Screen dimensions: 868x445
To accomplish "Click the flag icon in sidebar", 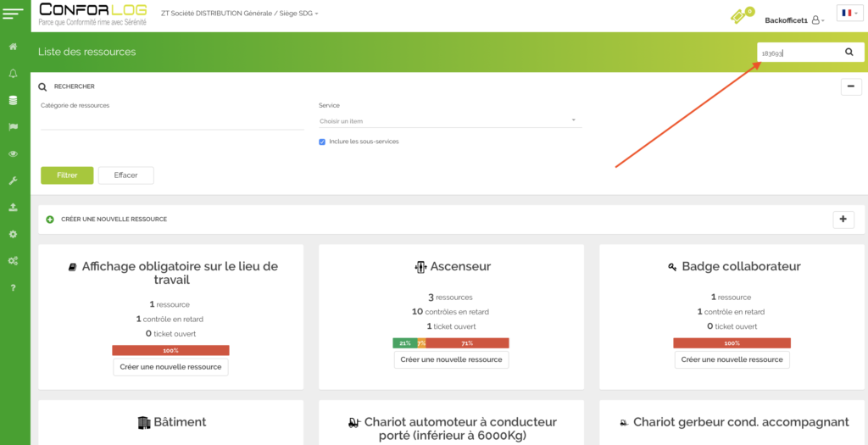I will [x=13, y=127].
